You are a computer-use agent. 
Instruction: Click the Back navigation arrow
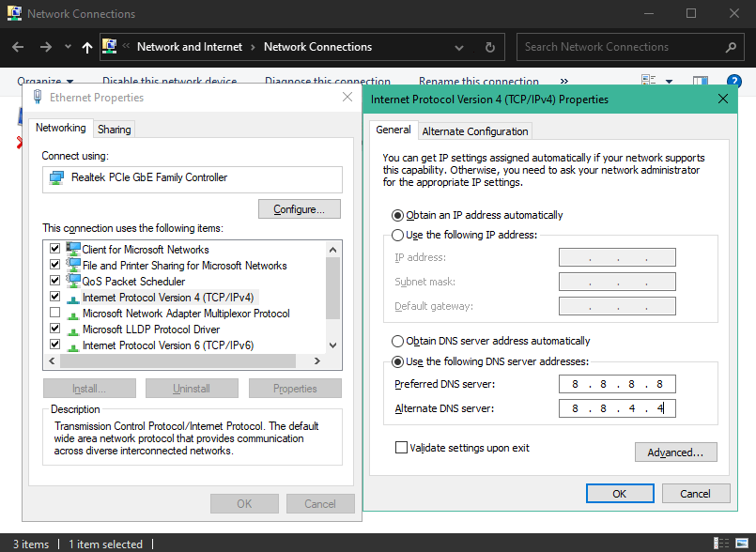tap(16, 46)
